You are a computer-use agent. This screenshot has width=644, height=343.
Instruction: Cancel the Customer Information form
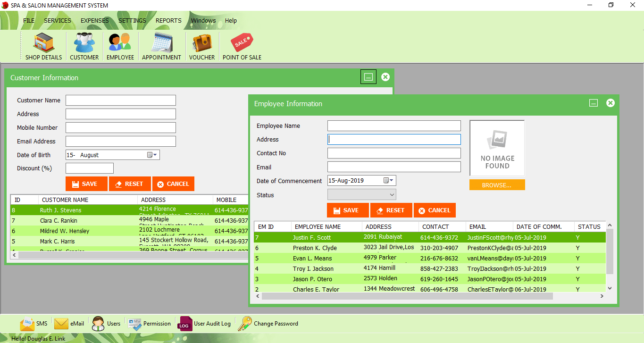coord(173,184)
